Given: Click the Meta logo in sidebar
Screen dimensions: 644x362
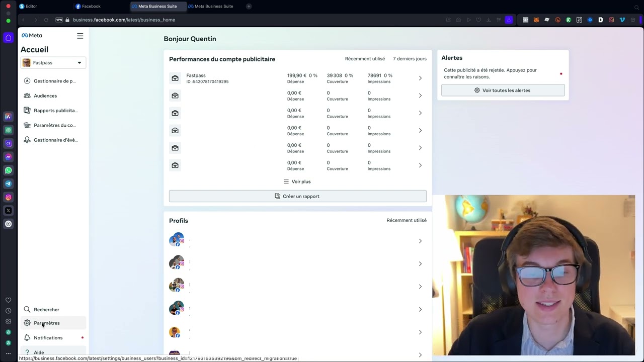Looking at the screenshot, I should [32, 36].
